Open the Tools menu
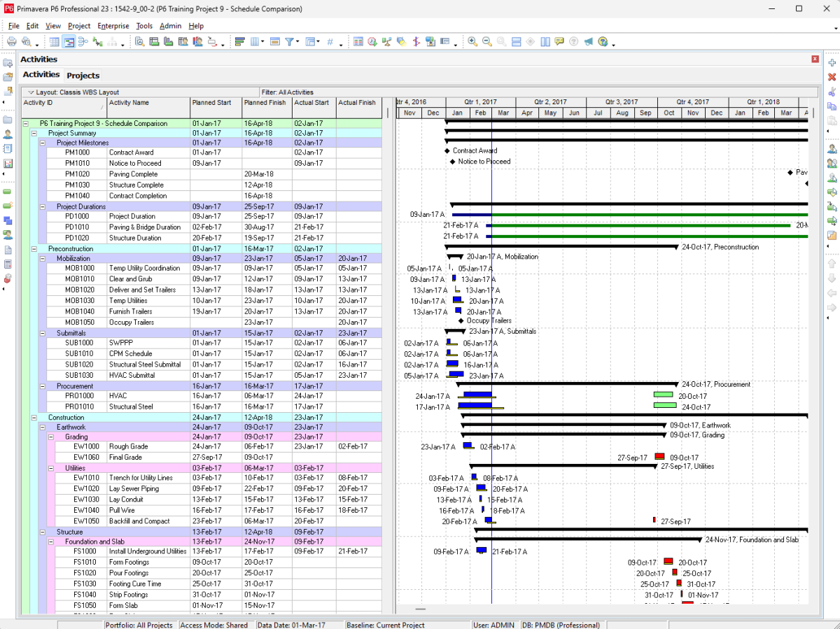 pyautogui.click(x=145, y=26)
